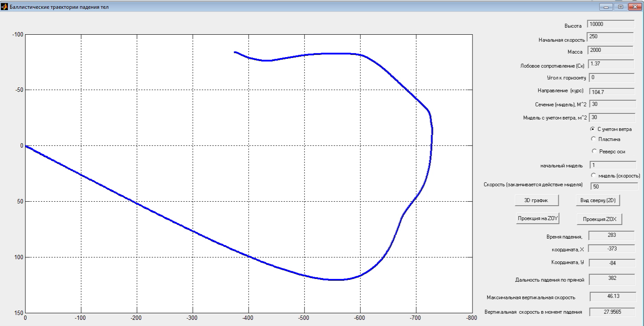This screenshot has width=644, height=326.
Task: Click the value 27.9565 of fall speed
Action: coord(613,312)
